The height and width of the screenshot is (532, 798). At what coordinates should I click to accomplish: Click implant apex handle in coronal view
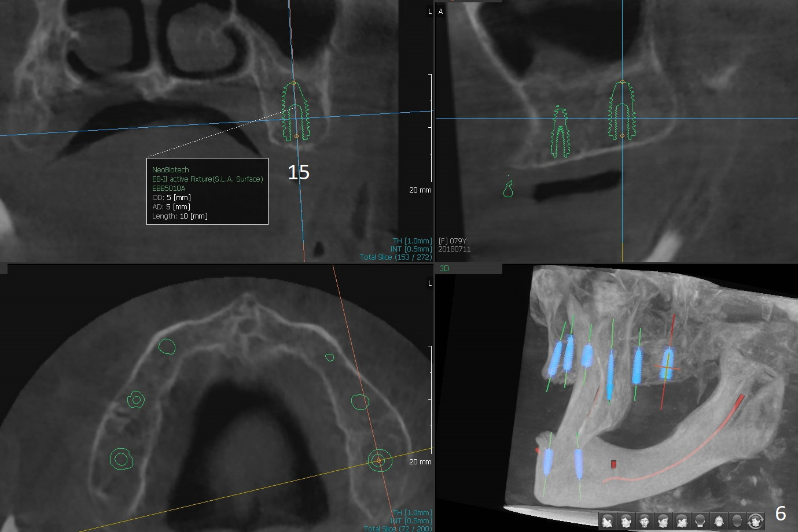(x=293, y=83)
